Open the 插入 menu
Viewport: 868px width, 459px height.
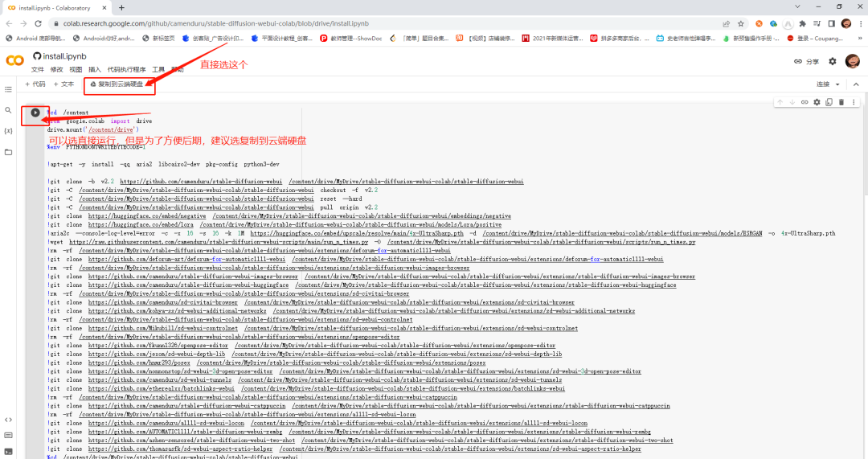pos(95,69)
